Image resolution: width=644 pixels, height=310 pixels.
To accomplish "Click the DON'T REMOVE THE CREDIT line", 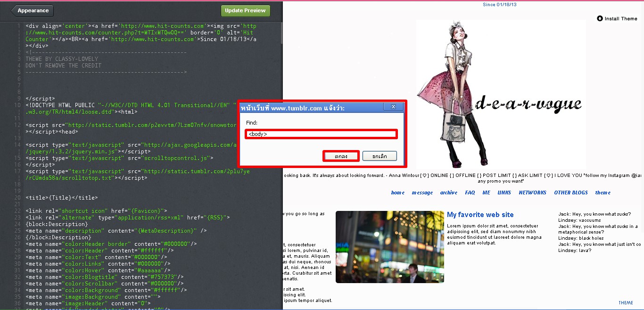I will 63,66.
